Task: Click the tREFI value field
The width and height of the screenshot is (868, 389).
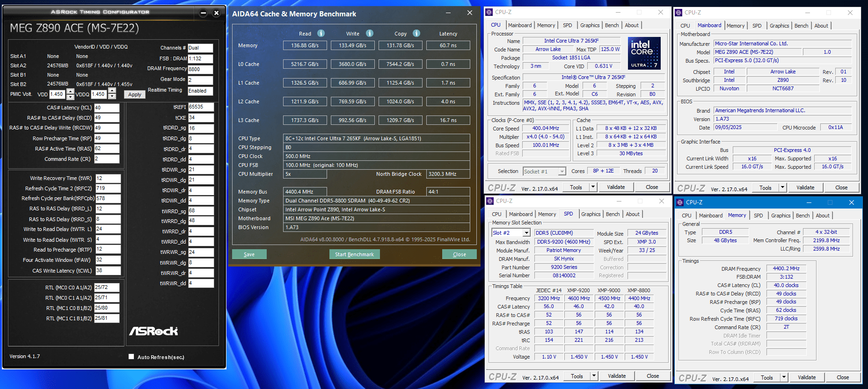Action: pos(201,107)
